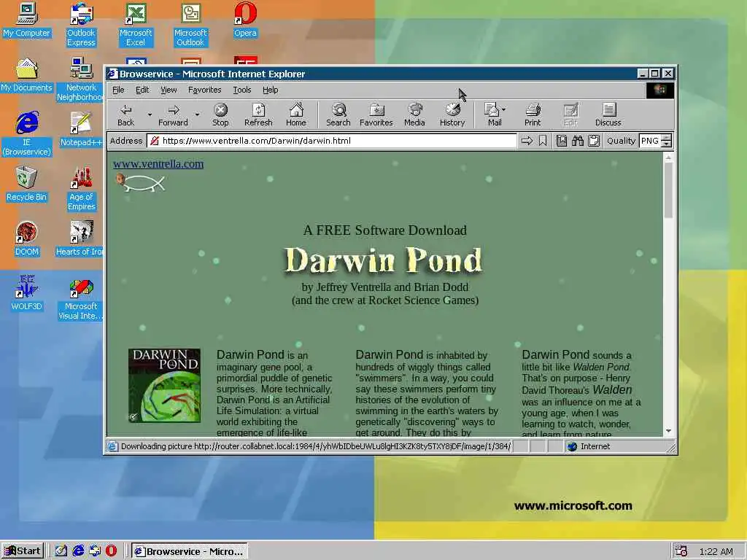Select the Hearts of Iron desktop icon
The image size is (747, 560).
[80, 238]
